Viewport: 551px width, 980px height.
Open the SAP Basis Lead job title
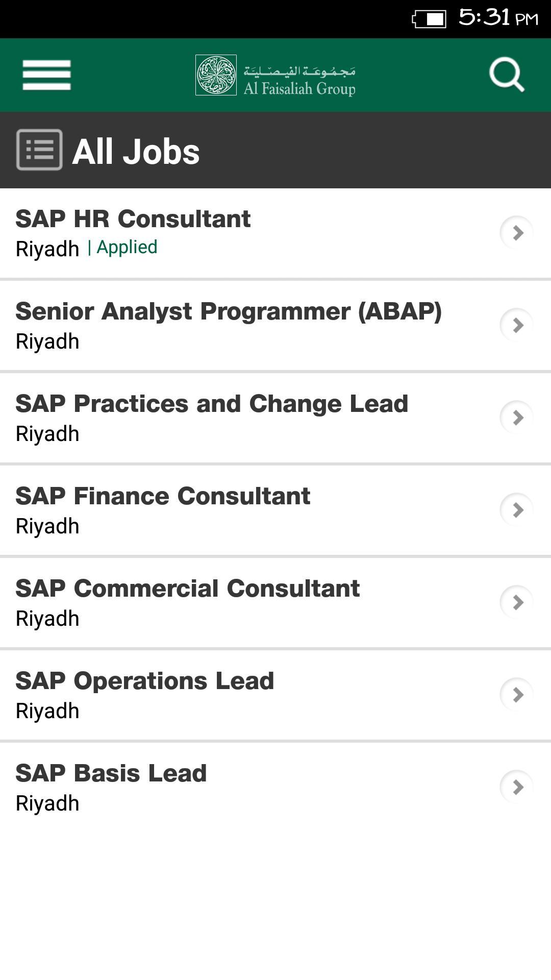(x=111, y=773)
